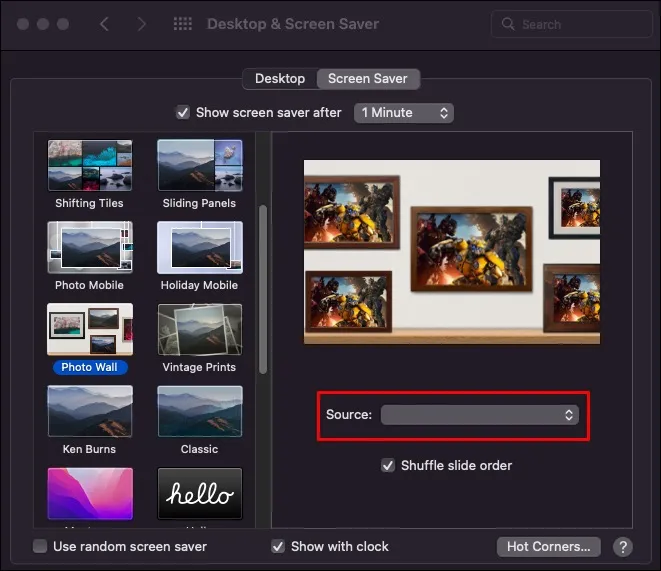Click the Shifting Tiles label
This screenshot has height=571, width=661.
[x=89, y=203]
